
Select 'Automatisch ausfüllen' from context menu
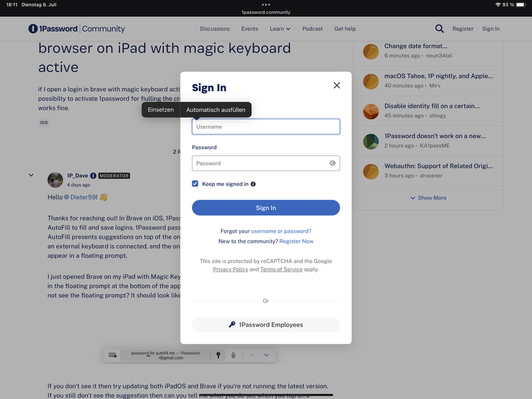(x=216, y=110)
